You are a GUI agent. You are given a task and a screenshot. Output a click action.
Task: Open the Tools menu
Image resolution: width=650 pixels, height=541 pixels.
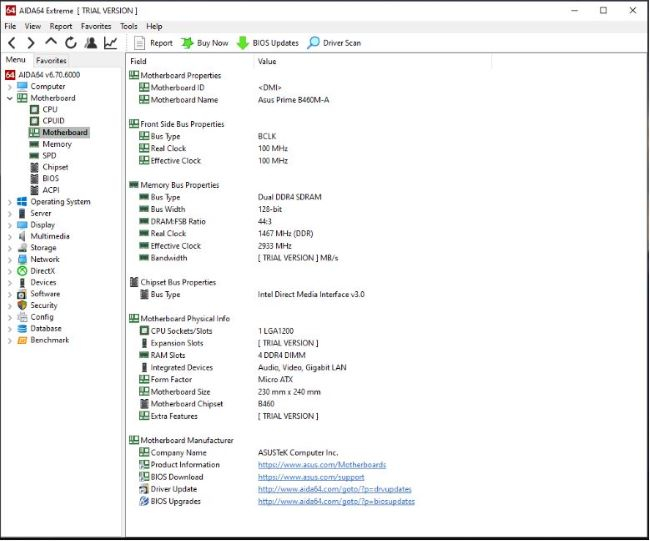[x=129, y=26]
